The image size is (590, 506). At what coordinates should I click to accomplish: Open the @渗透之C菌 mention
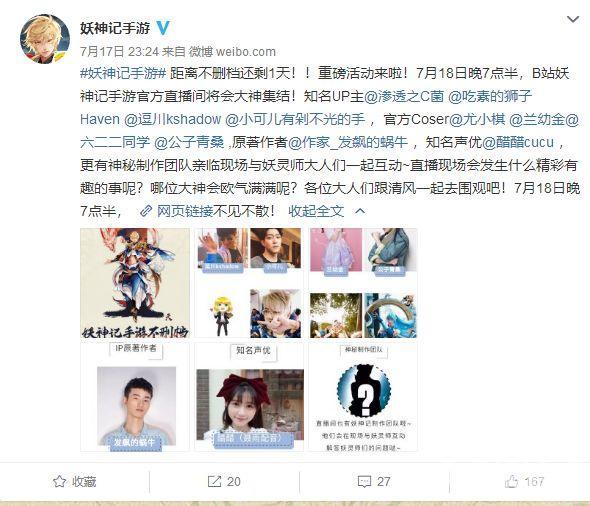point(404,96)
